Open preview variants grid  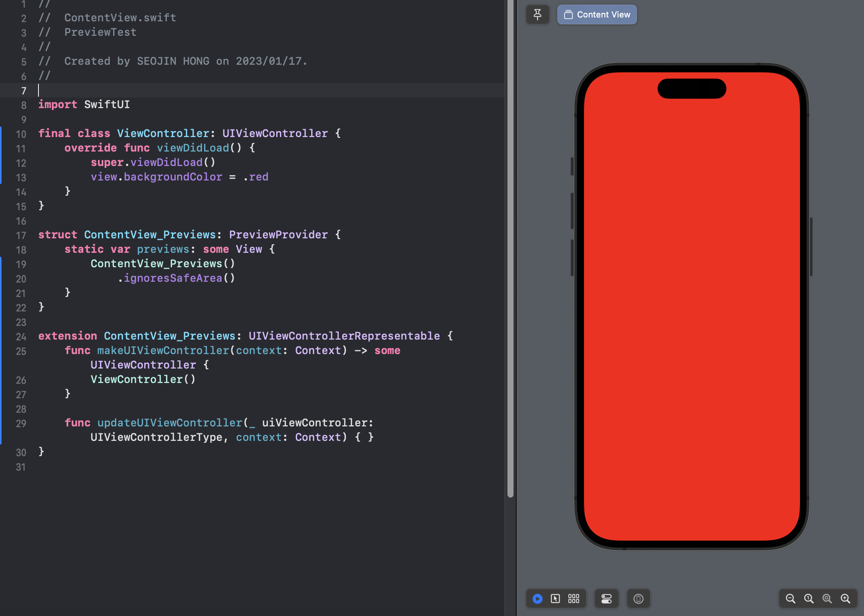(x=574, y=598)
